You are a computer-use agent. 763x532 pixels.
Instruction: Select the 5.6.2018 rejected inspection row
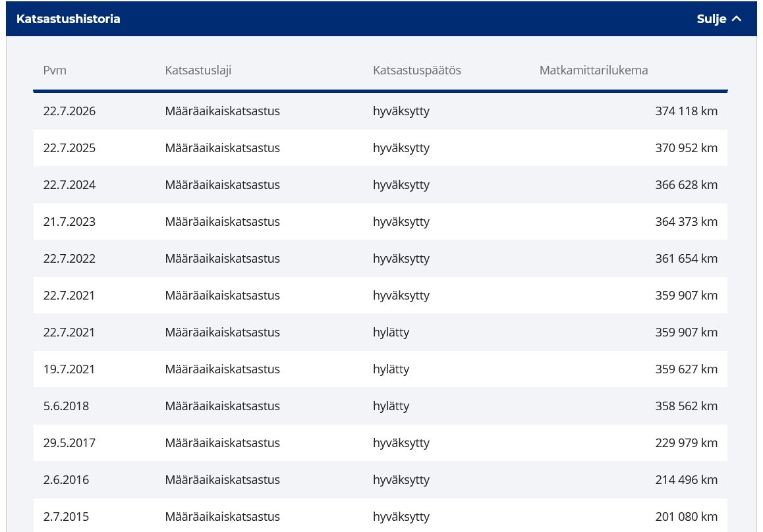point(381,406)
